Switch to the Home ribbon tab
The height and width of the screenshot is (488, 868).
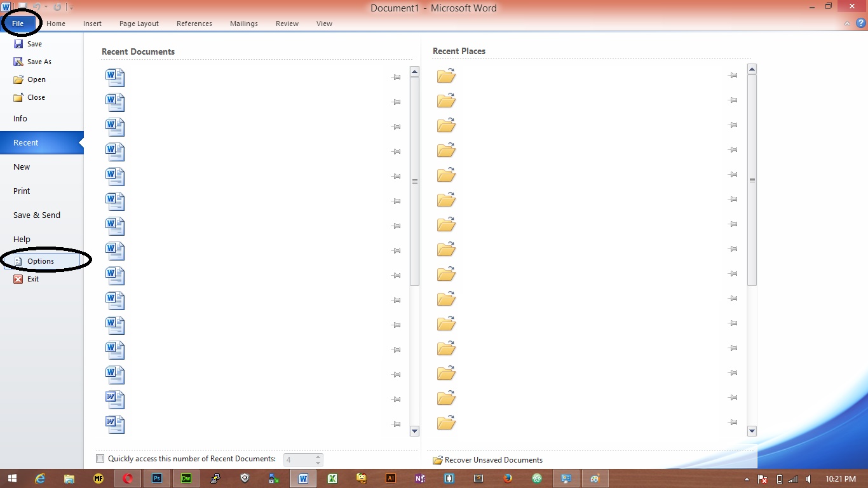56,24
